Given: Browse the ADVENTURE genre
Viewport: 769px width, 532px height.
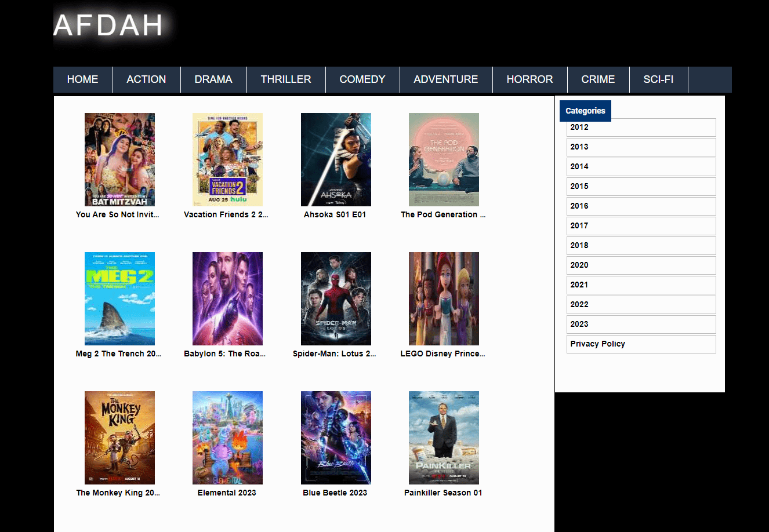Looking at the screenshot, I should [446, 79].
